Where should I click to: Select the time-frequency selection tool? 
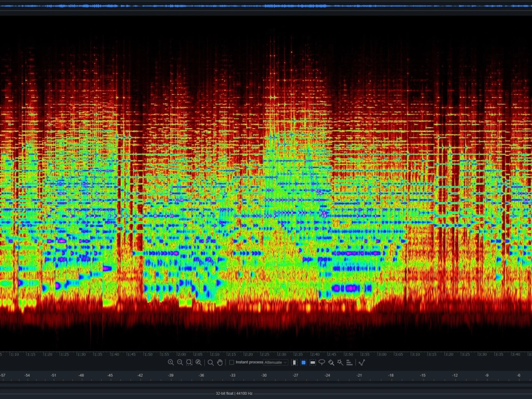pos(303,362)
